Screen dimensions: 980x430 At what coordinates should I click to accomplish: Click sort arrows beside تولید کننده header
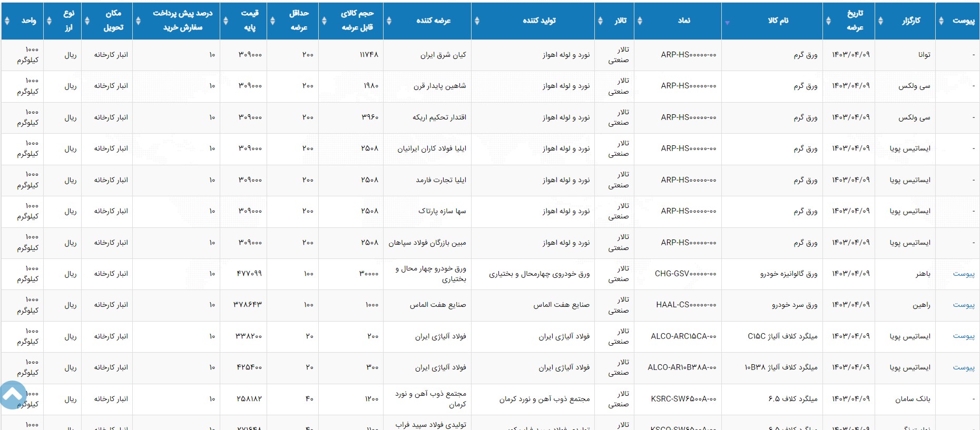(x=477, y=21)
